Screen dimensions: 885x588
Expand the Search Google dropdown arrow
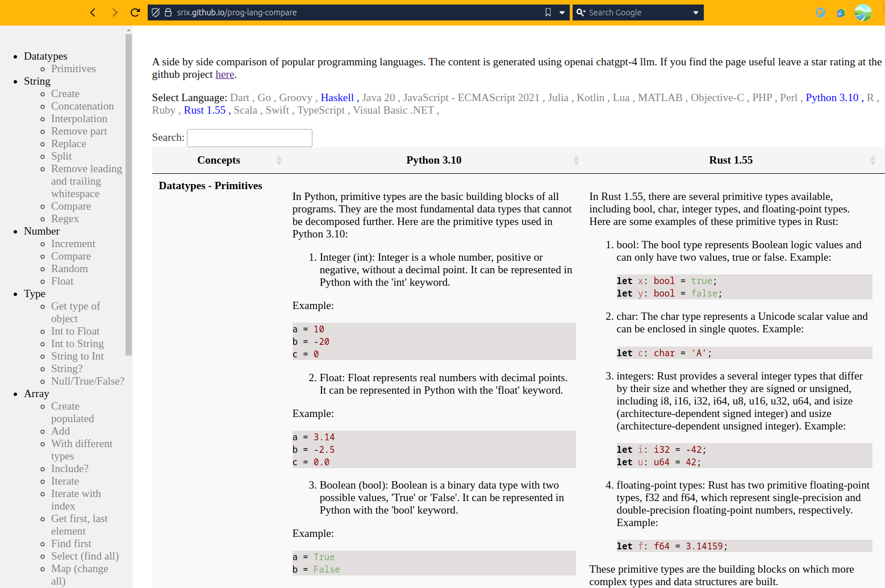coord(696,12)
